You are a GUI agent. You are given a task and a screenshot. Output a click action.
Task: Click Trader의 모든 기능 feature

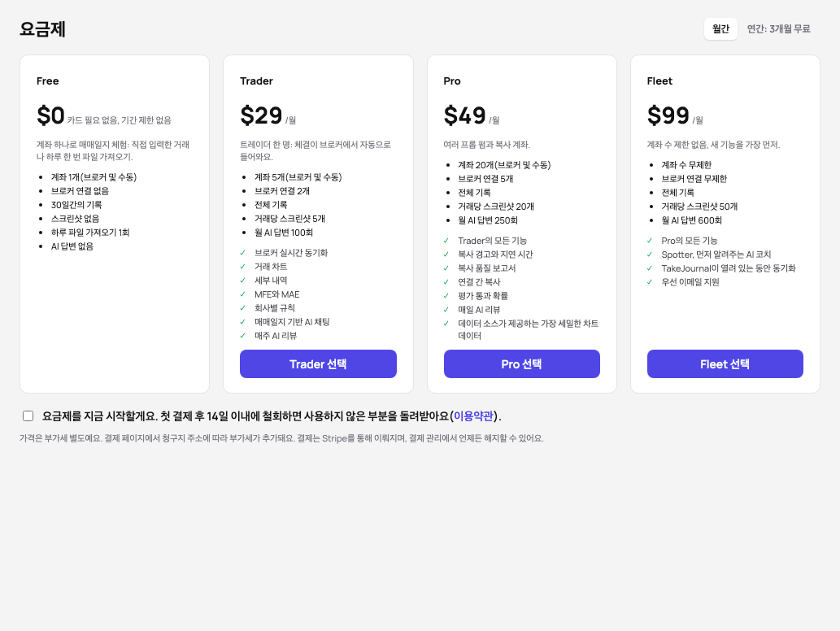[492, 241]
